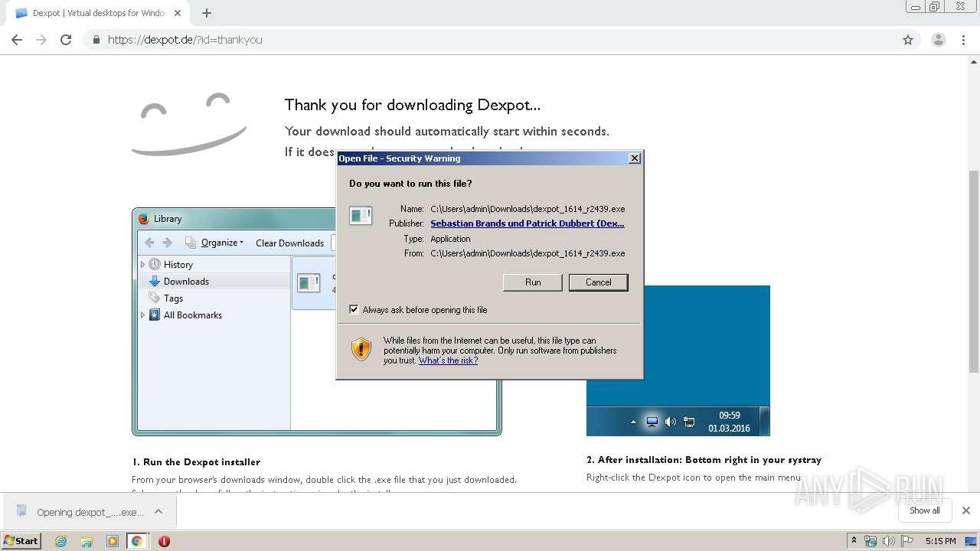
Task: Open the What's the risk link
Action: (x=448, y=360)
